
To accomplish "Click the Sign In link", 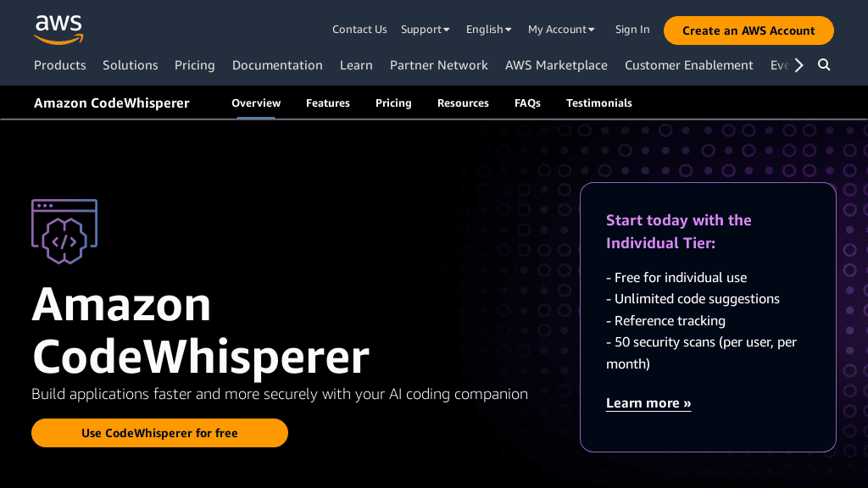I will [632, 29].
